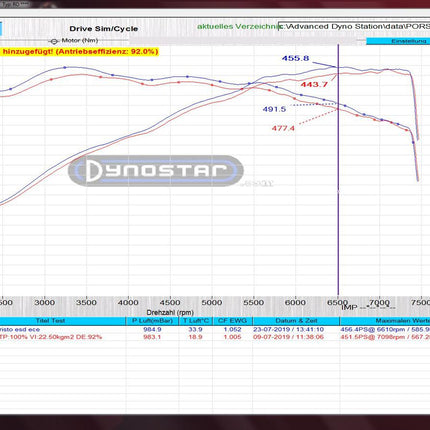Select the 455.8 blue power value label
Screen dimensions: 430x430
coord(295,58)
